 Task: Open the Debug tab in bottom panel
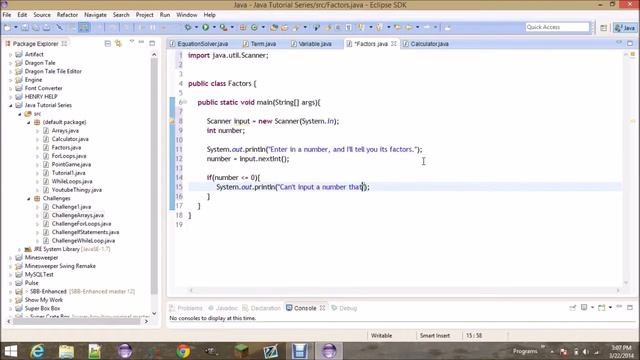344,308
